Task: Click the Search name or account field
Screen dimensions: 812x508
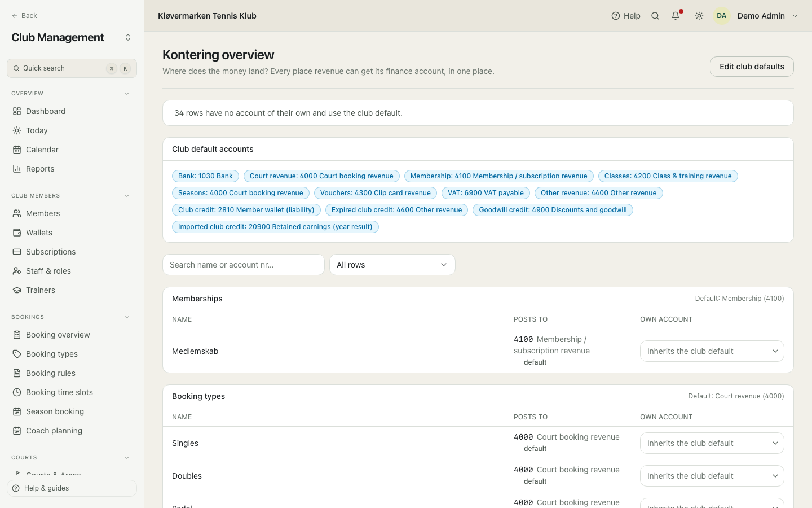Action: tap(244, 265)
